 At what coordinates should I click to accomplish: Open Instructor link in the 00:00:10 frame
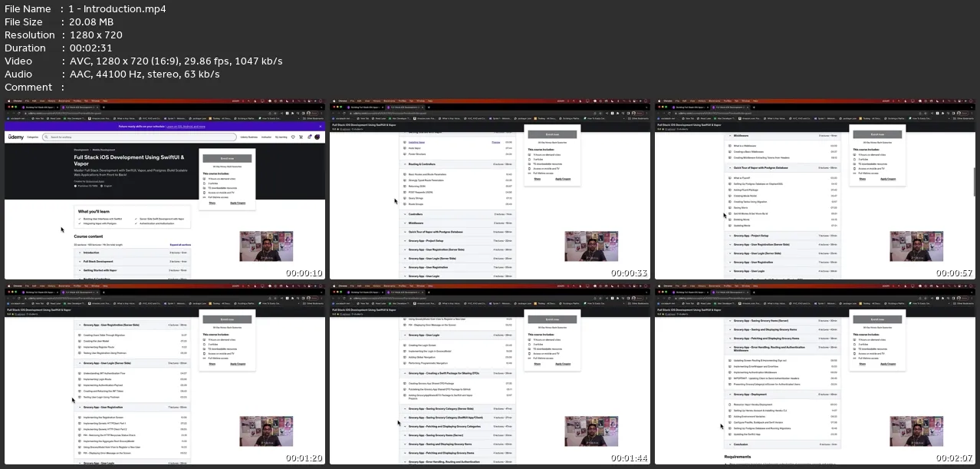(267, 137)
